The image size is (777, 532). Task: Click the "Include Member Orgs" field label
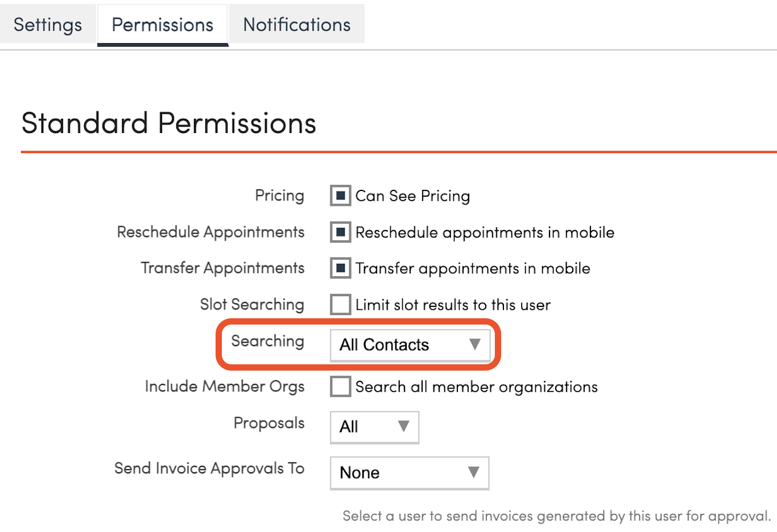(x=225, y=386)
